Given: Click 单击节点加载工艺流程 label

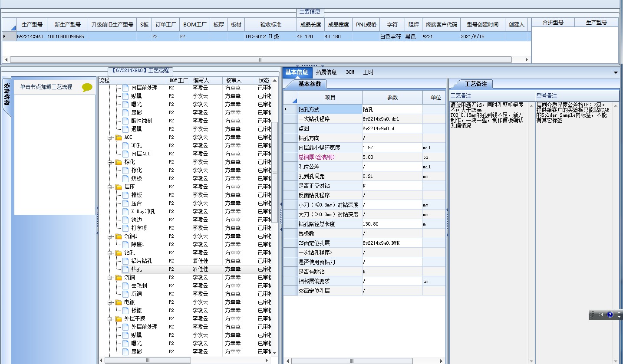Looking at the screenshot, I should 46,87.
